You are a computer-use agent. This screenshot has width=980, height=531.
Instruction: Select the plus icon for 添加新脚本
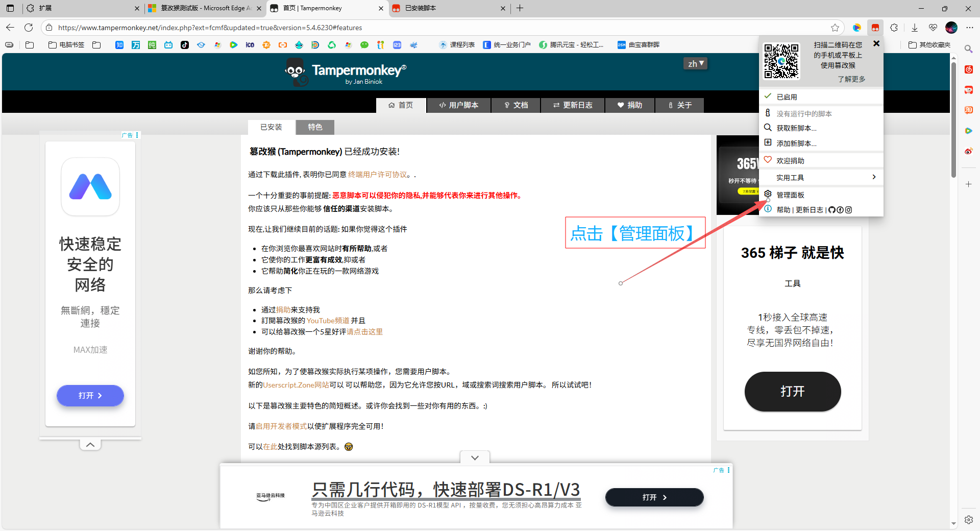(x=768, y=143)
